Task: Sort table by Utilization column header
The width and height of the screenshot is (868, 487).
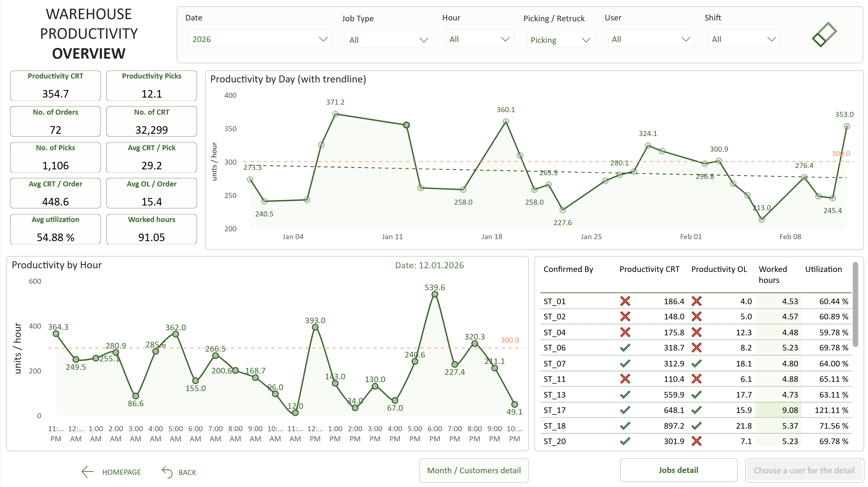Action: tap(823, 269)
